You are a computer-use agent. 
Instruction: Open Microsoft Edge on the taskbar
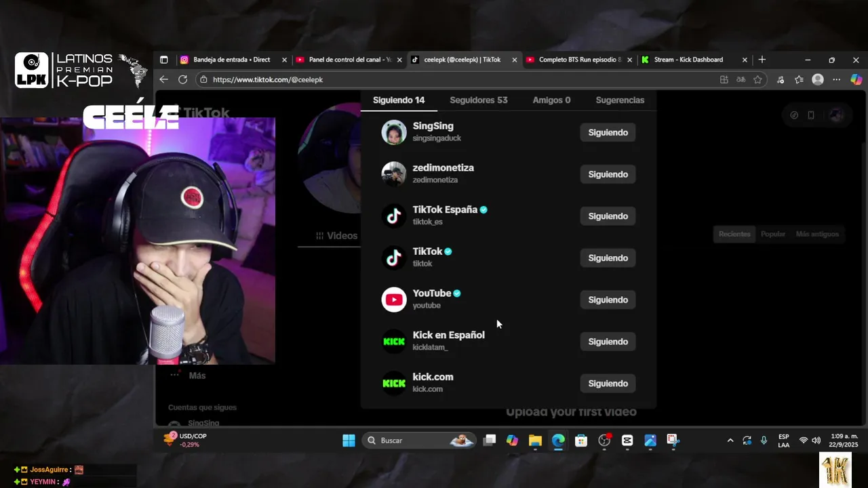pos(558,441)
